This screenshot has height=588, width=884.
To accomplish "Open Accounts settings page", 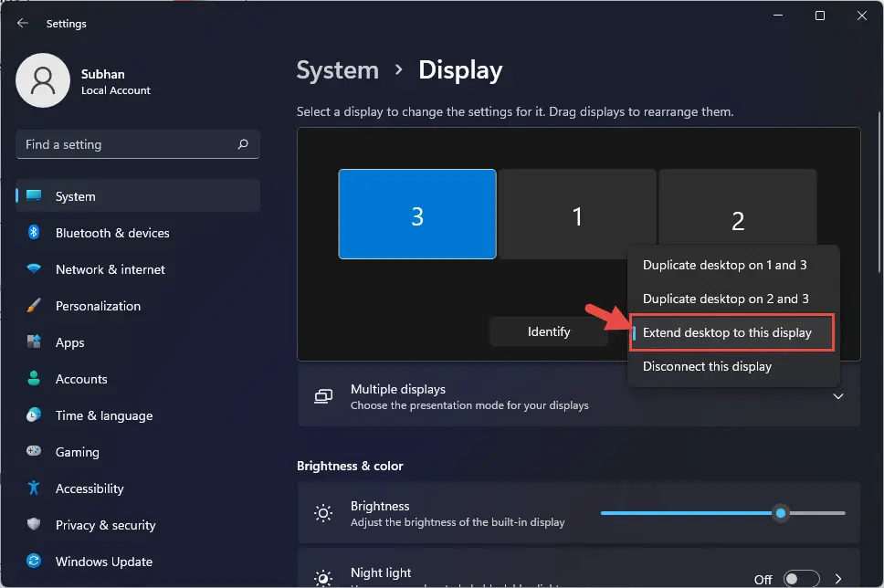I will click(x=138, y=379).
